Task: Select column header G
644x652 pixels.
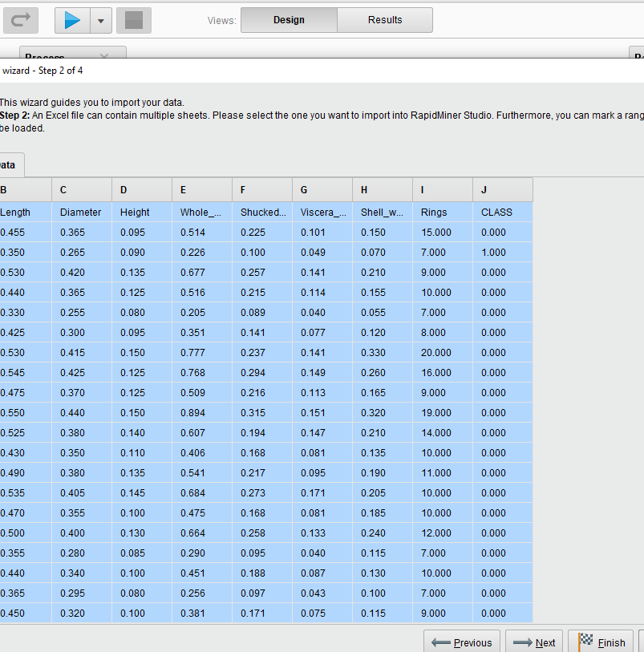Action: pyautogui.click(x=322, y=190)
